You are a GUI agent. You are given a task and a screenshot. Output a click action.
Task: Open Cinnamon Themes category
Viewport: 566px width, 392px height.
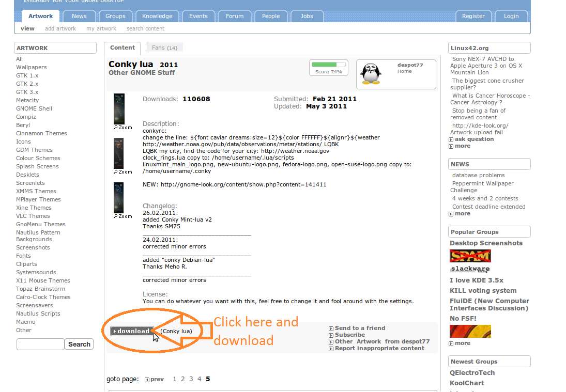(41, 133)
